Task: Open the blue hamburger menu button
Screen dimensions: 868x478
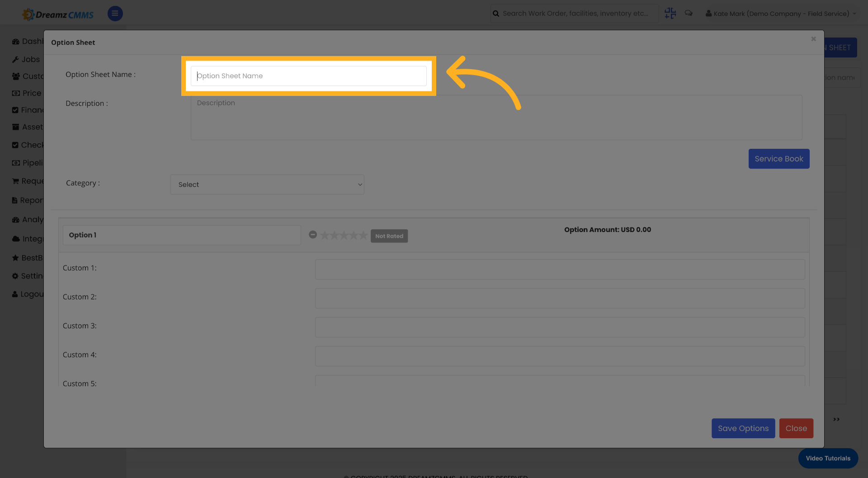Action: 115,14
